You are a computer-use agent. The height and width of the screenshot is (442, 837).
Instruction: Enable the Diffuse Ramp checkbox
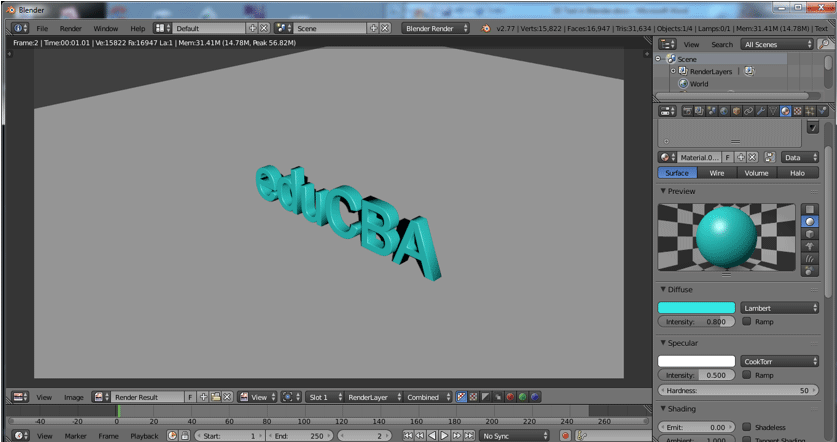tap(747, 321)
